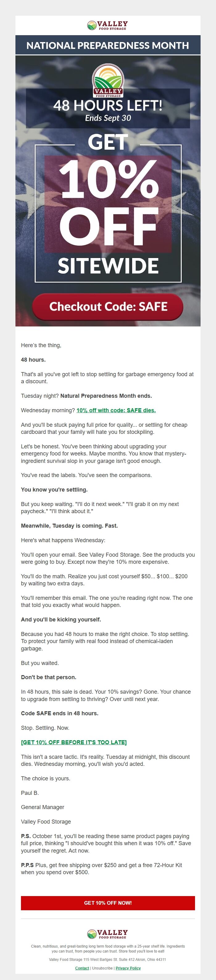Screen dimensions: 216x980
Task: Open the Privacy Policy link
Action: [128, 968]
